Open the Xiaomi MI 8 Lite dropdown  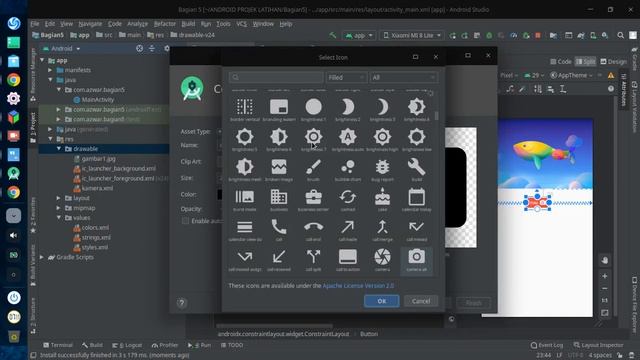click(x=412, y=36)
